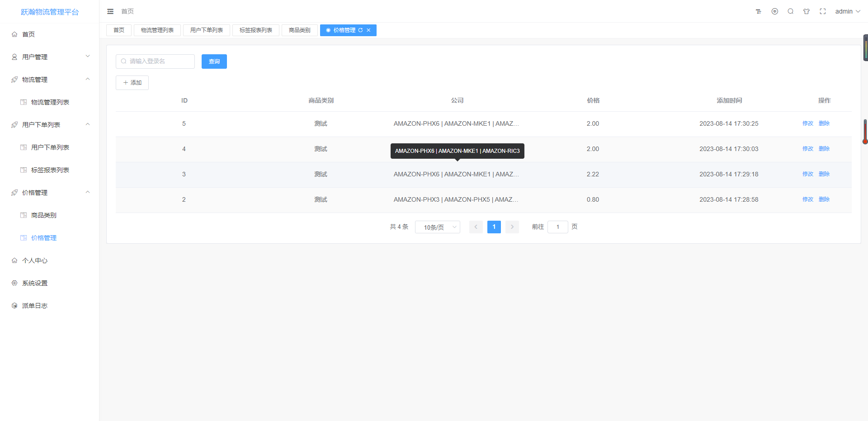This screenshot has height=421, width=868.
Task: Click pagination page 1 button
Action: click(494, 227)
